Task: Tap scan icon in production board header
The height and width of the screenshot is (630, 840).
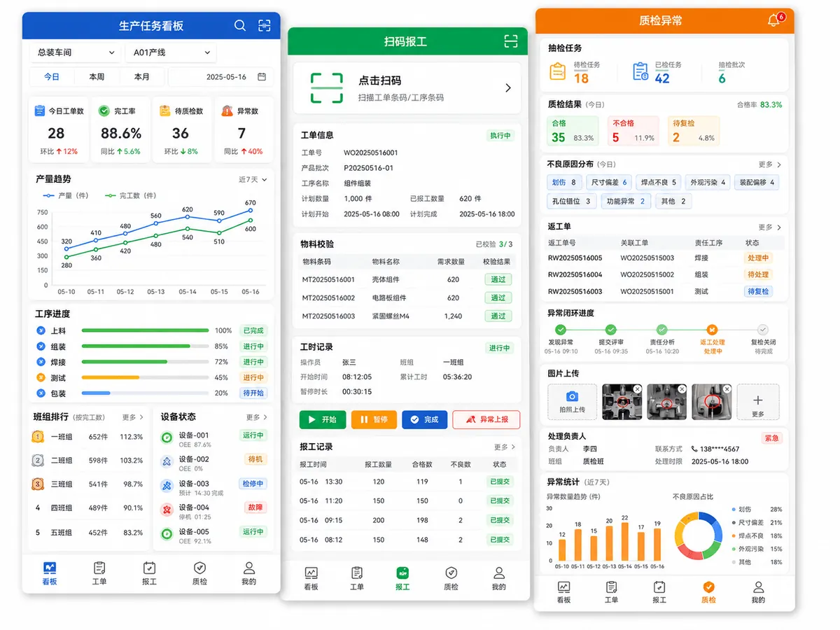Action: pyautogui.click(x=264, y=26)
